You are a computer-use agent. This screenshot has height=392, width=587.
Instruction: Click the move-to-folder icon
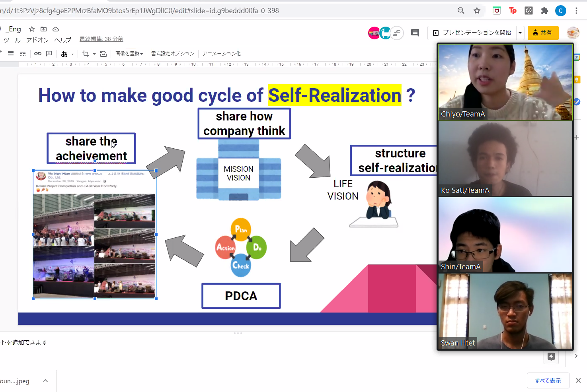[x=44, y=29]
